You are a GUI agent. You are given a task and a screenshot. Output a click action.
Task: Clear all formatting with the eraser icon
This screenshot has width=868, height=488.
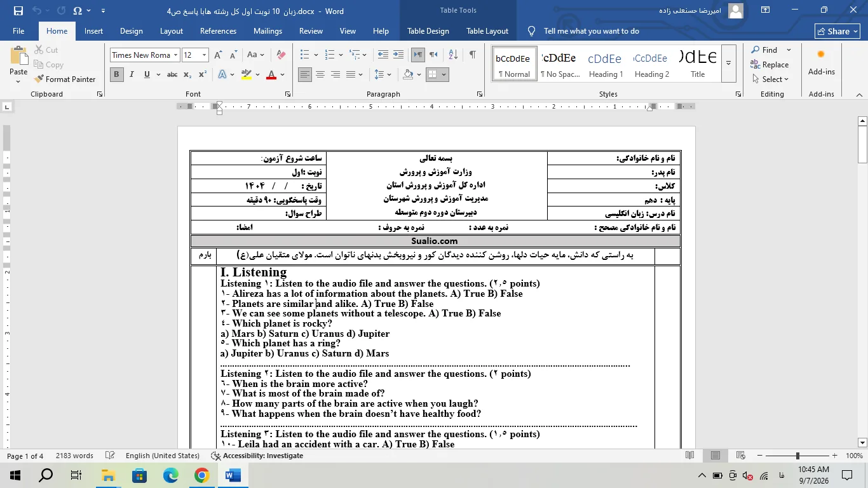[281, 55]
